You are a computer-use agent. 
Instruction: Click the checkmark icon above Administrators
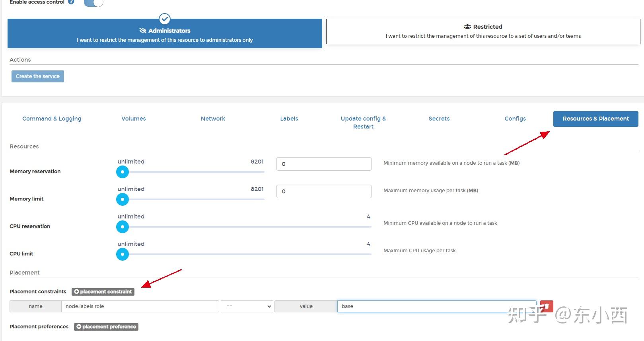[x=165, y=19]
